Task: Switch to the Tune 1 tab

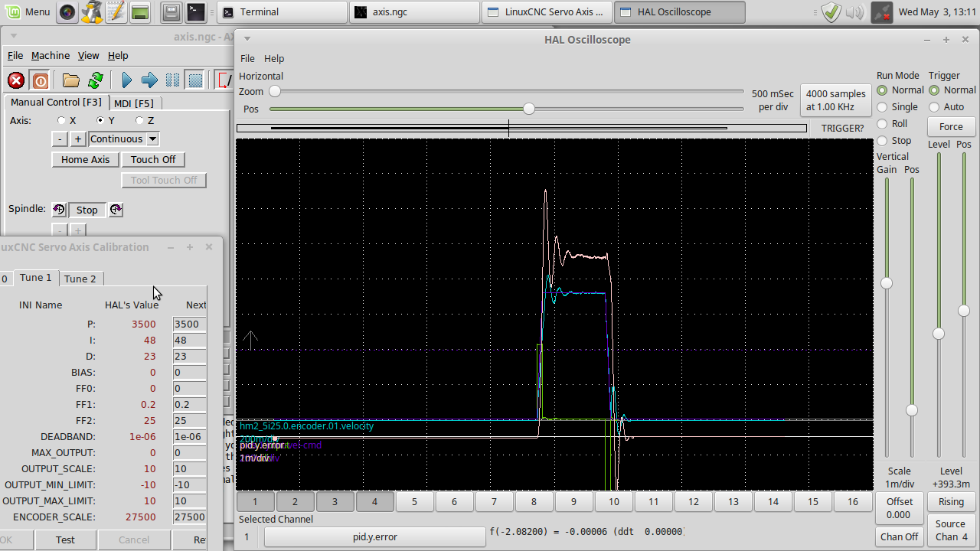Action: (x=36, y=278)
